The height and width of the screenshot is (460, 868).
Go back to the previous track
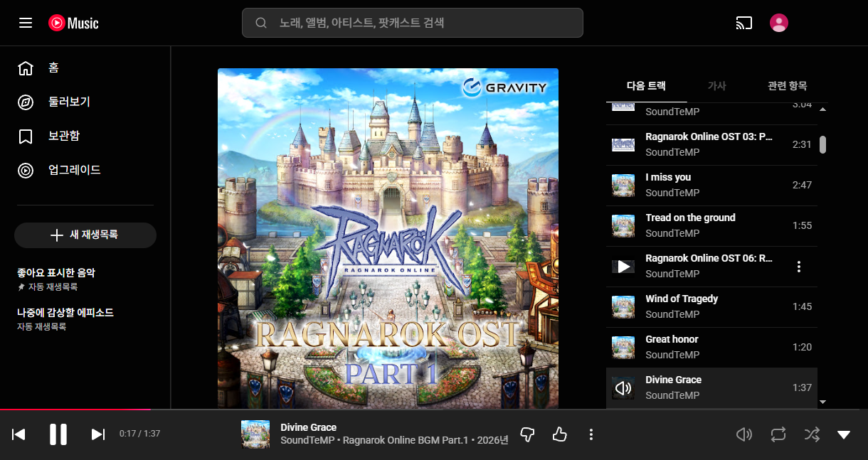pyautogui.click(x=19, y=434)
